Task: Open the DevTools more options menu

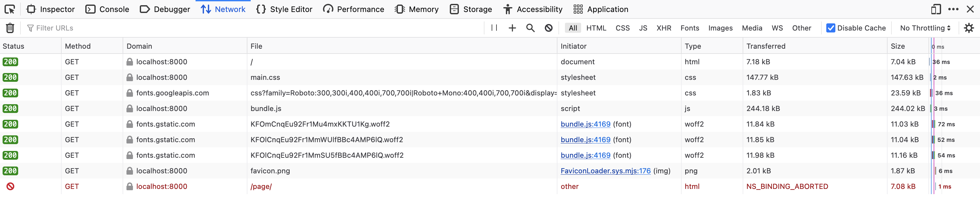Action: pos(953,9)
